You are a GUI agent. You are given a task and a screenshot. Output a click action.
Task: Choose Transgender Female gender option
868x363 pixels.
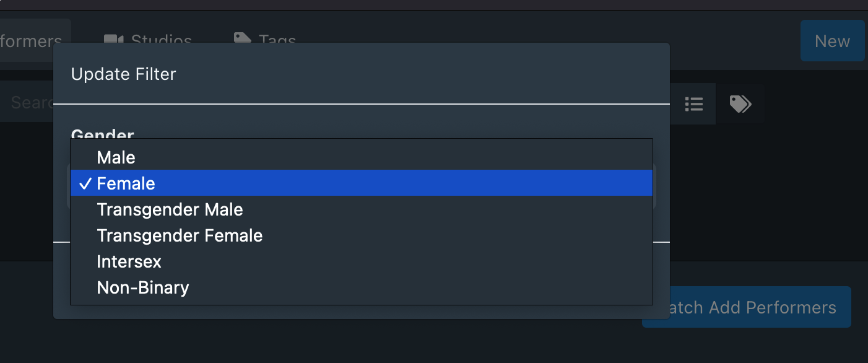(x=180, y=235)
